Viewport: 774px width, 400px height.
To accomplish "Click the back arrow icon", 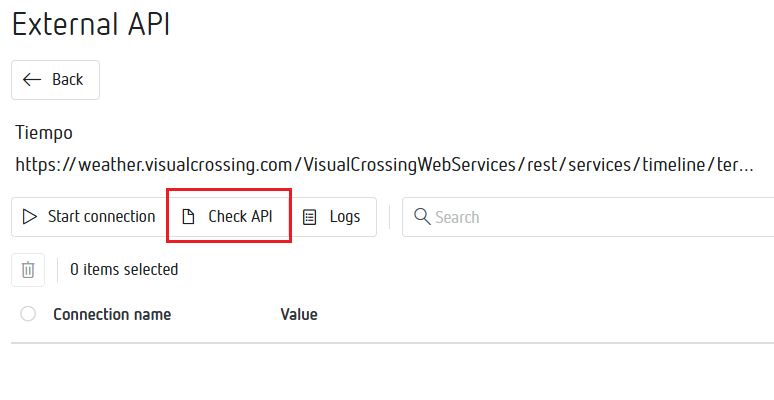I will [32, 80].
